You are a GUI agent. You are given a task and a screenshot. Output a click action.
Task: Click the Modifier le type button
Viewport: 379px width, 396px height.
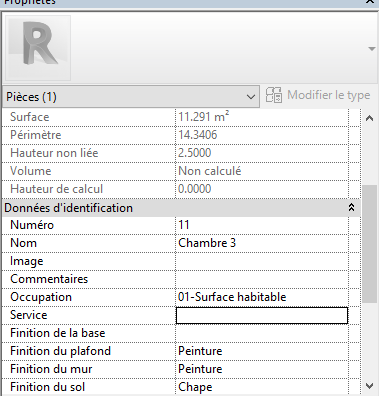pyautogui.click(x=318, y=95)
